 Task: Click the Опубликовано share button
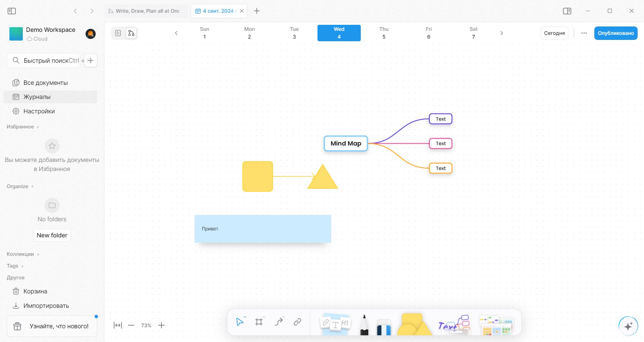[x=616, y=33]
